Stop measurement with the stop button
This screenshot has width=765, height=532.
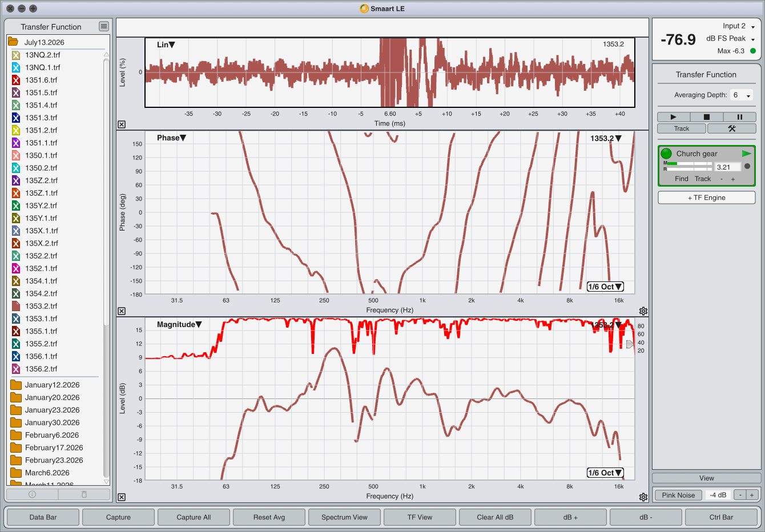[x=706, y=117]
